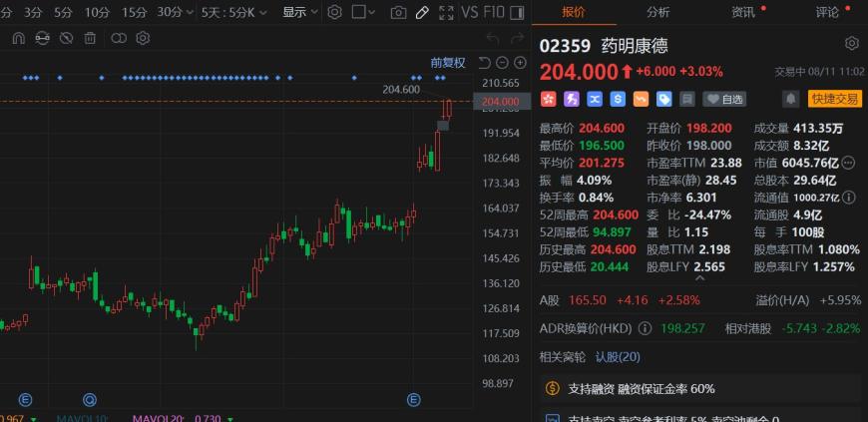Zoom in chart with plus circle

[520, 63]
